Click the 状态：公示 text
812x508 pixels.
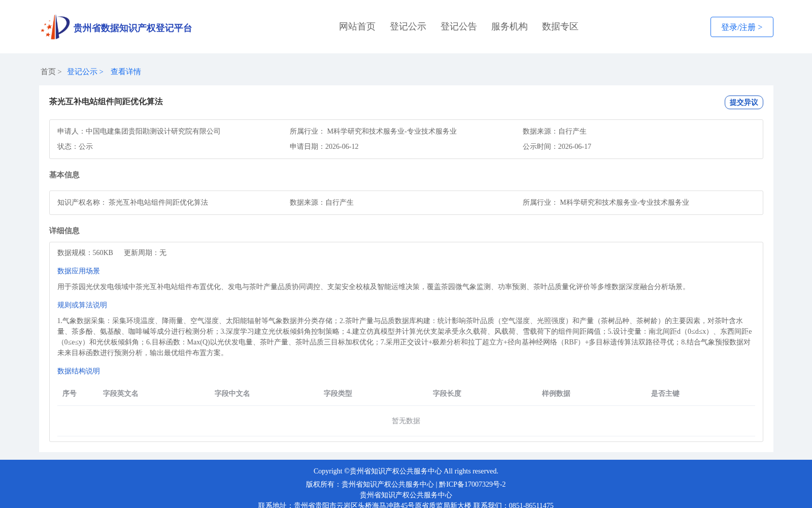click(x=75, y=146)
